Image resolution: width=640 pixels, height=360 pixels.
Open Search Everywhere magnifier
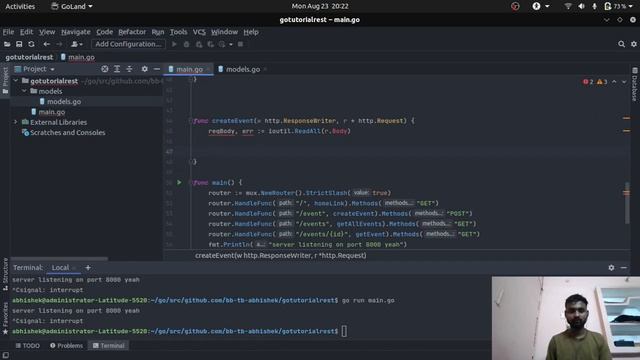(621, 44)
